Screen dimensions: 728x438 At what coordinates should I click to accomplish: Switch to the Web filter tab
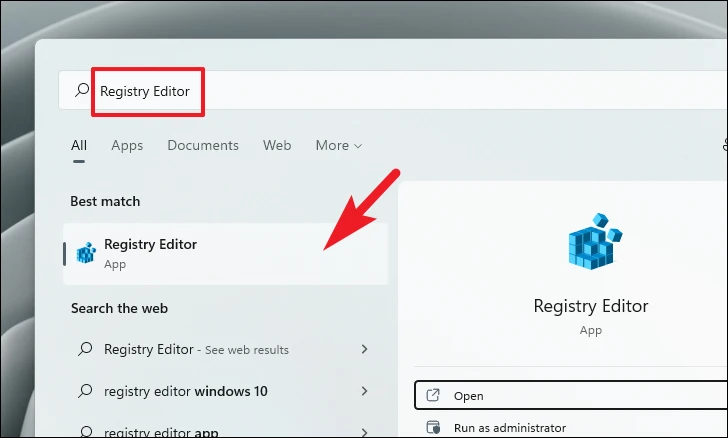pyautogui.click(x=277, y=145)
